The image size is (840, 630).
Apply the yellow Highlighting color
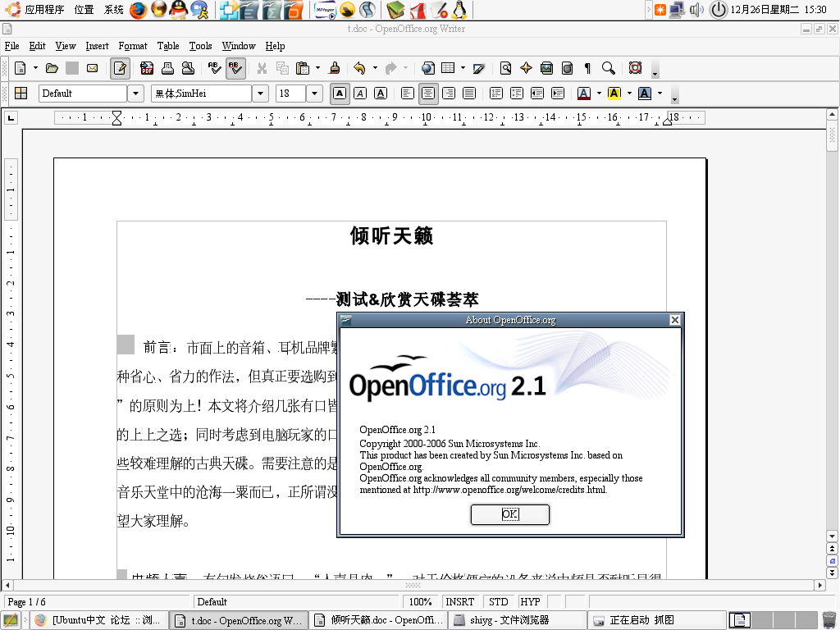(614, 94)
